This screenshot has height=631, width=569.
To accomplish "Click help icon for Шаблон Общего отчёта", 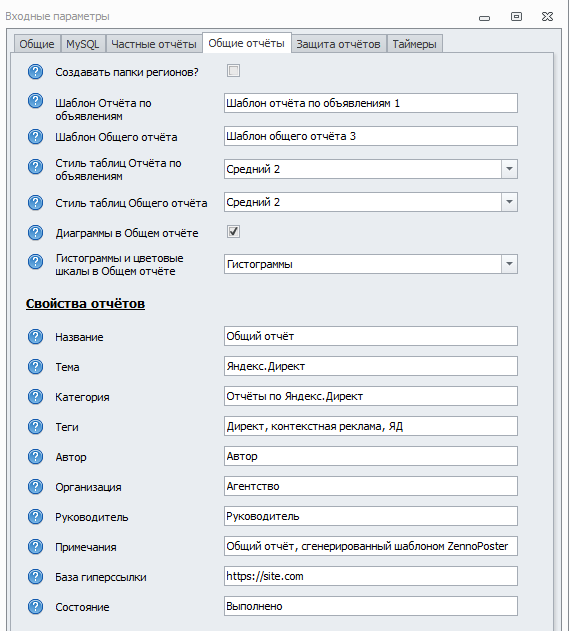I will point(35,136).
